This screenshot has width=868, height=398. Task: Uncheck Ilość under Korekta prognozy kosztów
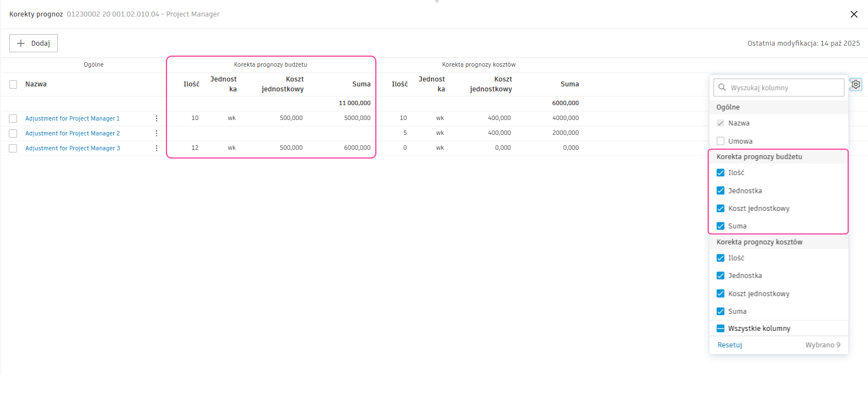click(x=720, y=258)
